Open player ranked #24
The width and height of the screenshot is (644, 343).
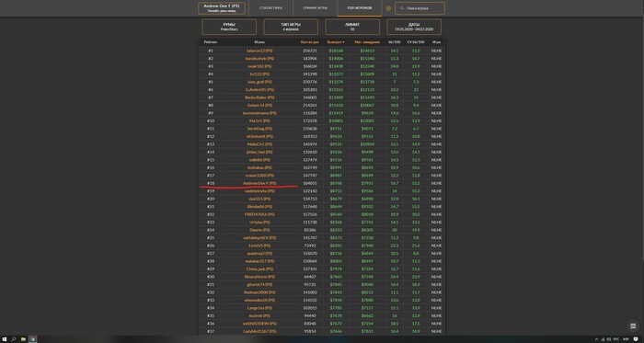click(259, 230)
